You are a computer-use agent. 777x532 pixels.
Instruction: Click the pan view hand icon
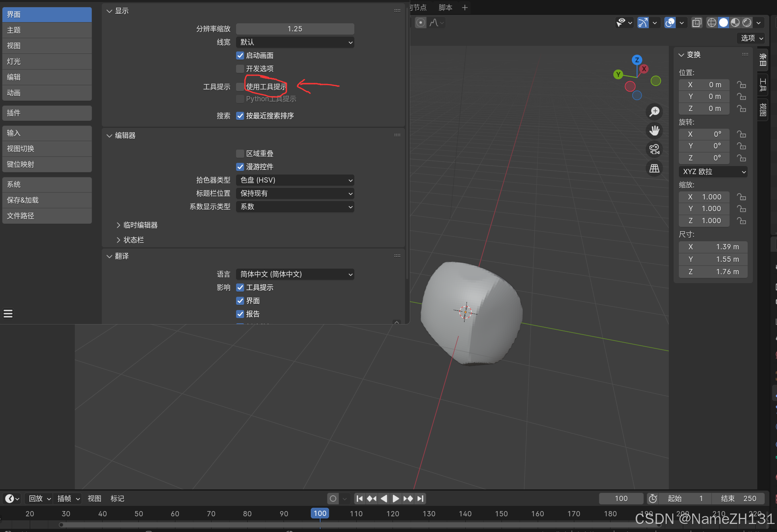[654, 130]
